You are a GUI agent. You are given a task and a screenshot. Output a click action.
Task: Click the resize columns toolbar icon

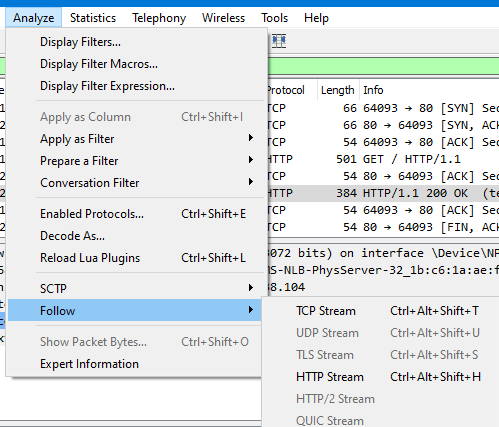point(279,41)
